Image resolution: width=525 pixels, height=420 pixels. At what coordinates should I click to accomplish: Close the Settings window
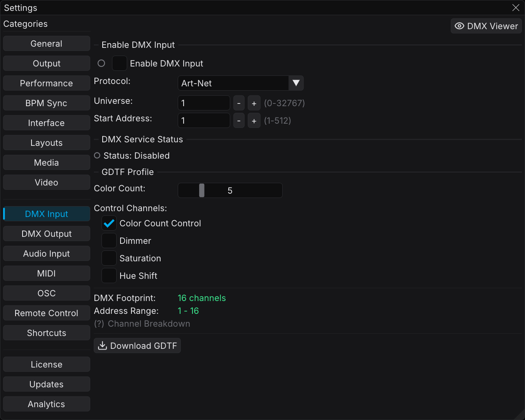pos(516,8)
